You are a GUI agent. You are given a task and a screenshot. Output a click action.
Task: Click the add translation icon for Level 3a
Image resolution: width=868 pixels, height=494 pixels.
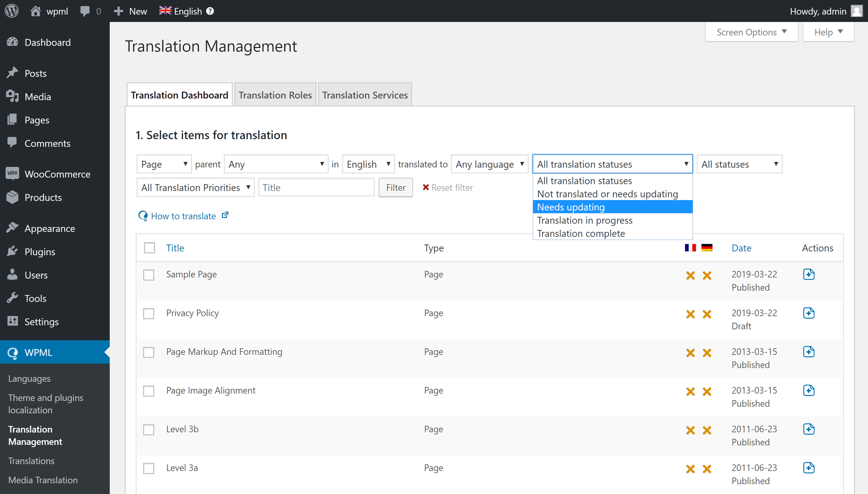808,468
